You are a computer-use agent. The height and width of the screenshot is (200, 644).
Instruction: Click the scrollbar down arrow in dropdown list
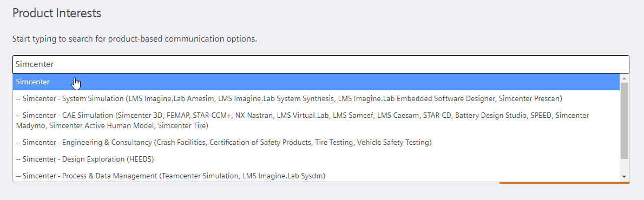coord(625,177)
